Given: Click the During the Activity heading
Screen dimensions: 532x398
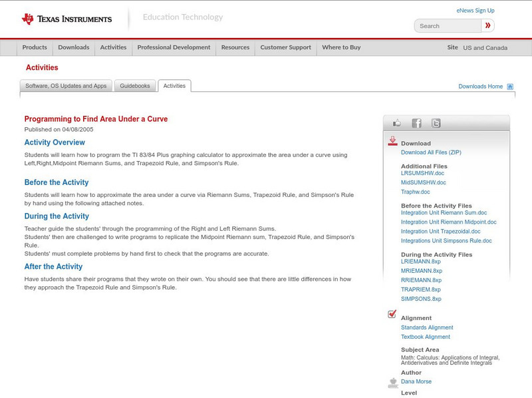Looking at the screenshot, I should 57,216.
